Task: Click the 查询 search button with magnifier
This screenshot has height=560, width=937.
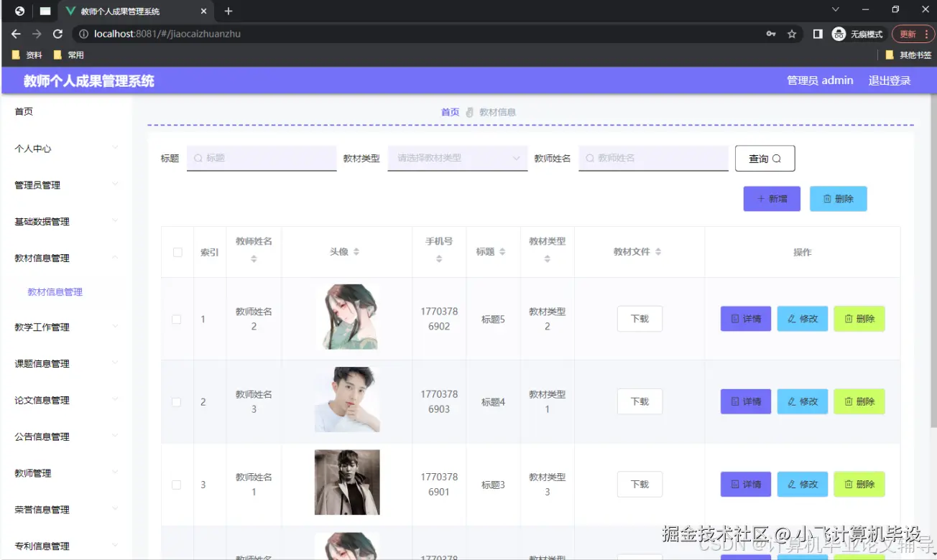Action: [x=765, y=158]
